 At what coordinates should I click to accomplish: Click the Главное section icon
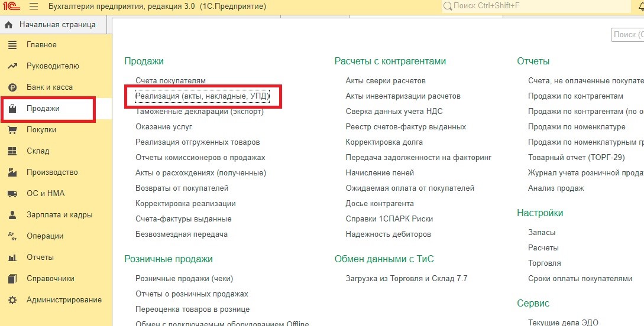[x=13, y=45]
